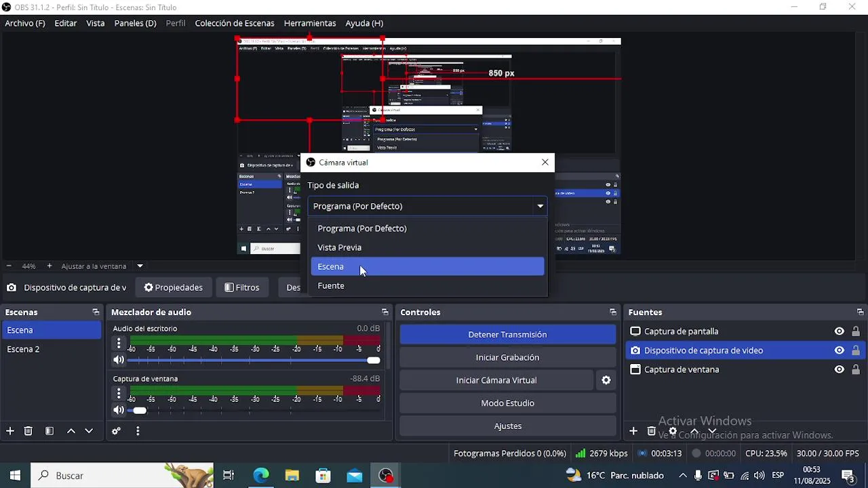Move source down in Fuentes panel

712,431
